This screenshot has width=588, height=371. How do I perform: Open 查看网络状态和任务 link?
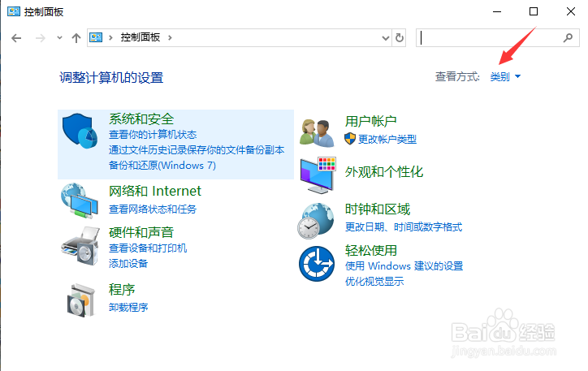pos(153,209)
